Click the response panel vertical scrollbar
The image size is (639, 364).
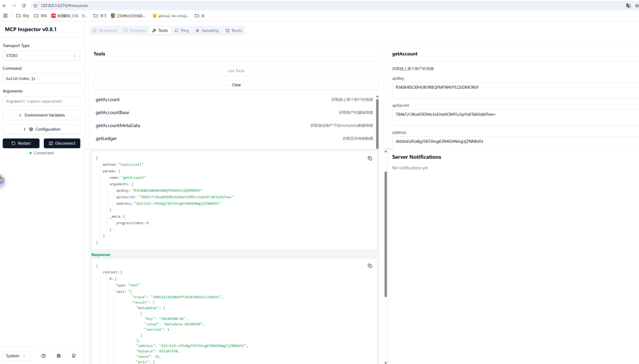[386, 234]
